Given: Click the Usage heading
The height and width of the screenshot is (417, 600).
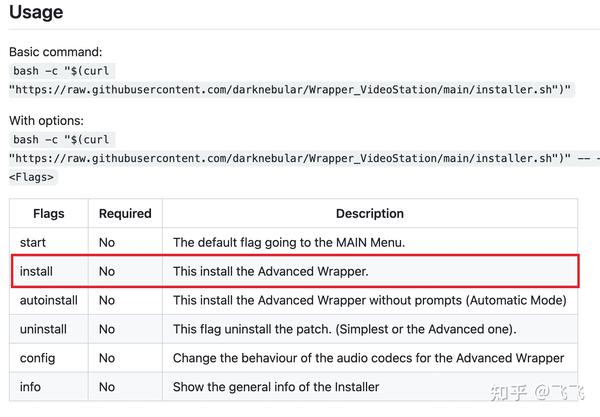Looking at the screenshot, I should pyautogui.click(x=36, y=13).
